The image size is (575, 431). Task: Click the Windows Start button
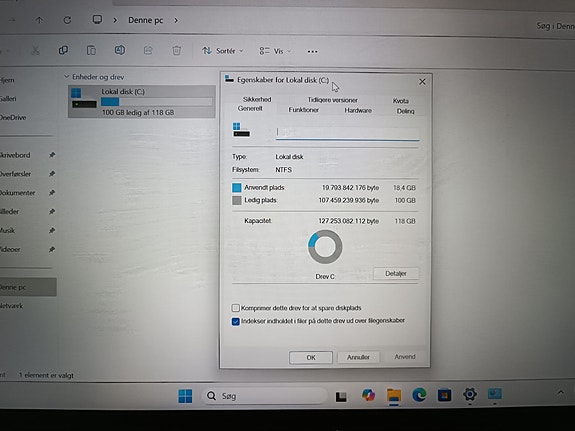[185, 396]
